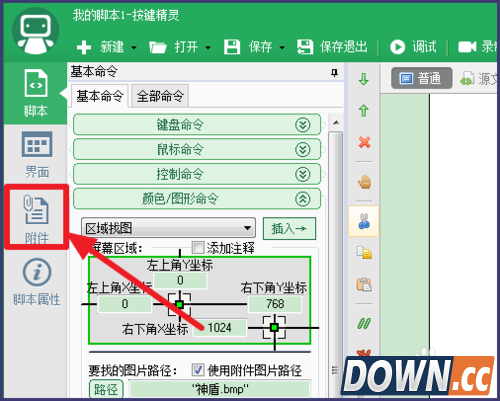
Task: Edit the 右下角Y坐标 value 768
Action: 275,304
